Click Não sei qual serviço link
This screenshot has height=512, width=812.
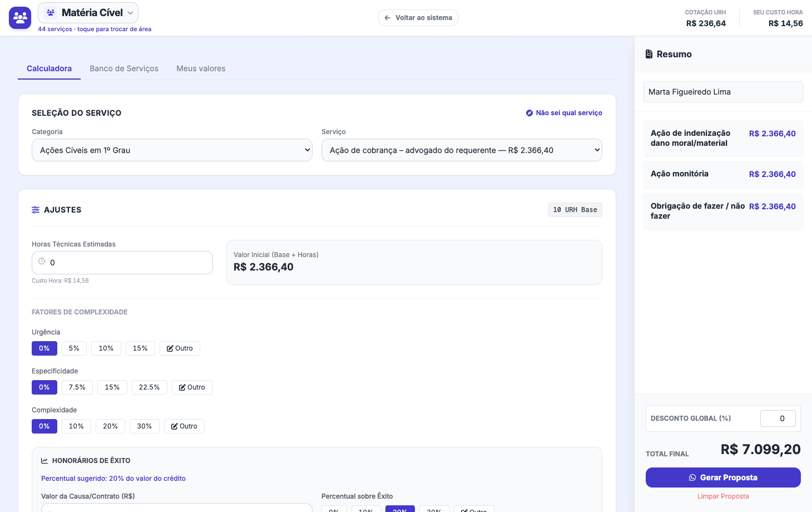pyautogui.click(x=564, y=113)
